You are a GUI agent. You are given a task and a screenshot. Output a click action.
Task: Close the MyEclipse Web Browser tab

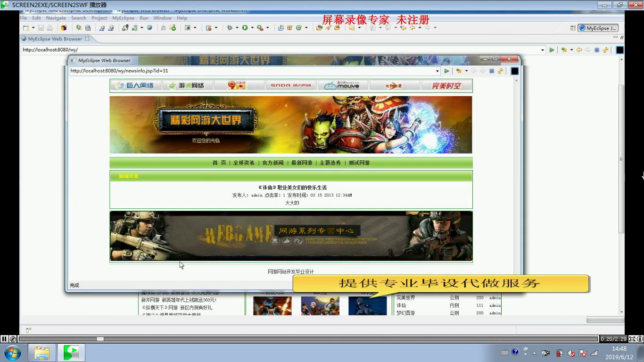pyautogui.click(x=87, y=39)
